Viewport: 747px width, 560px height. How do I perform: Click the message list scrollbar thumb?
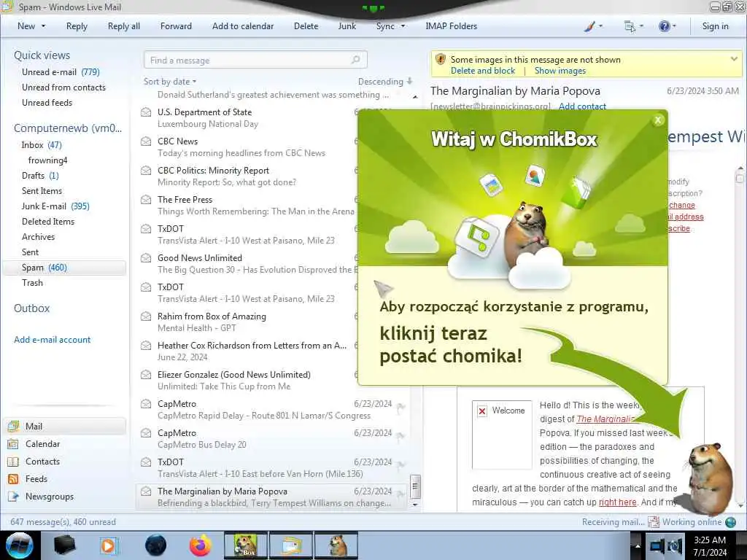click(415, 486)
